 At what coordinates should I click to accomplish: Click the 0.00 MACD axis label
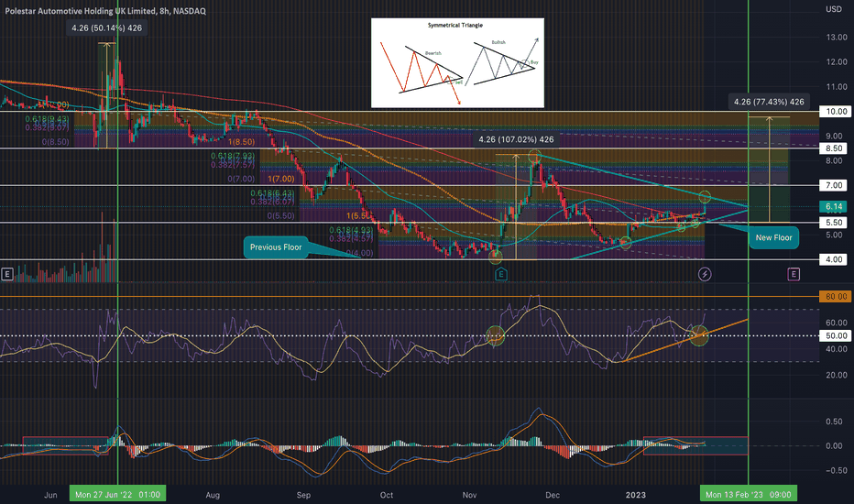click(835, 445)
